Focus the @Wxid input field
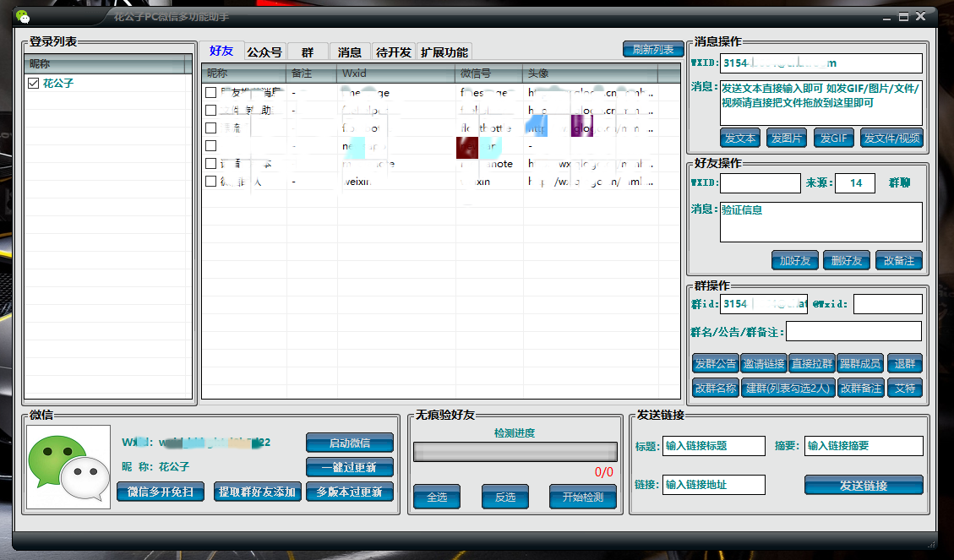This screenshot has height=560, width=954. tap(888, 304)
